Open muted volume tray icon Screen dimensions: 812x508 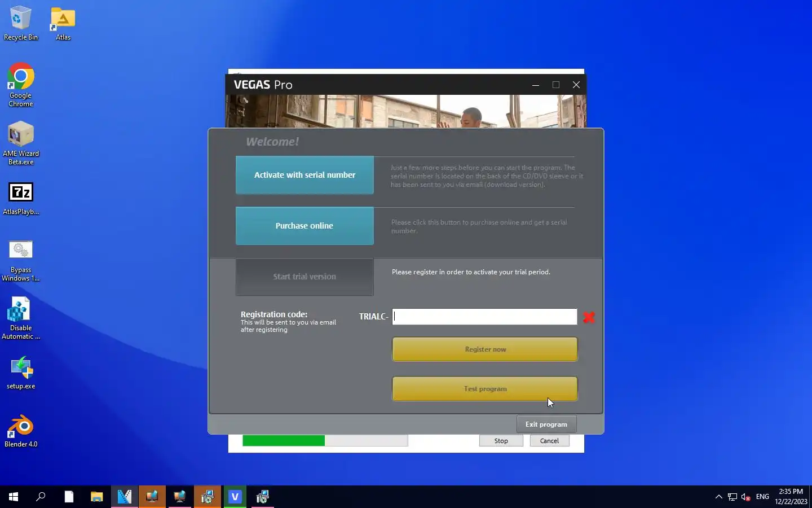pyautogui.click(x=745, y=497)
